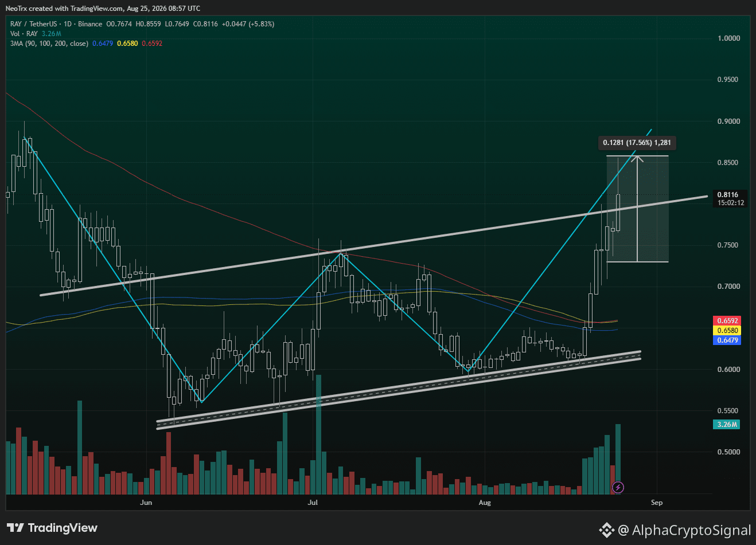Click the 1.0000 price axis label
The height and width of the screenshot is (545, 756).
click(x=728, y=38)
